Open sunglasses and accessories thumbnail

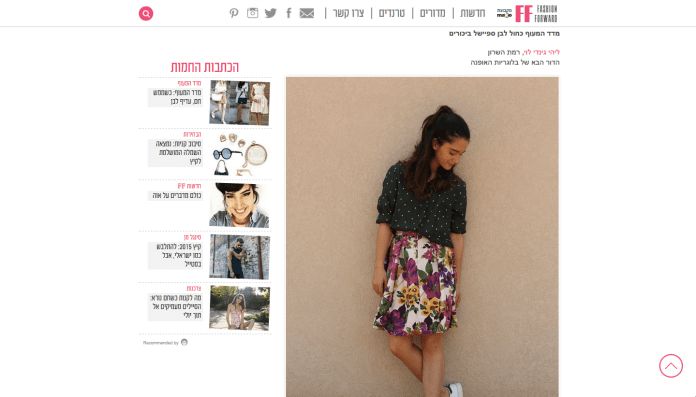(x=239, y=154)
